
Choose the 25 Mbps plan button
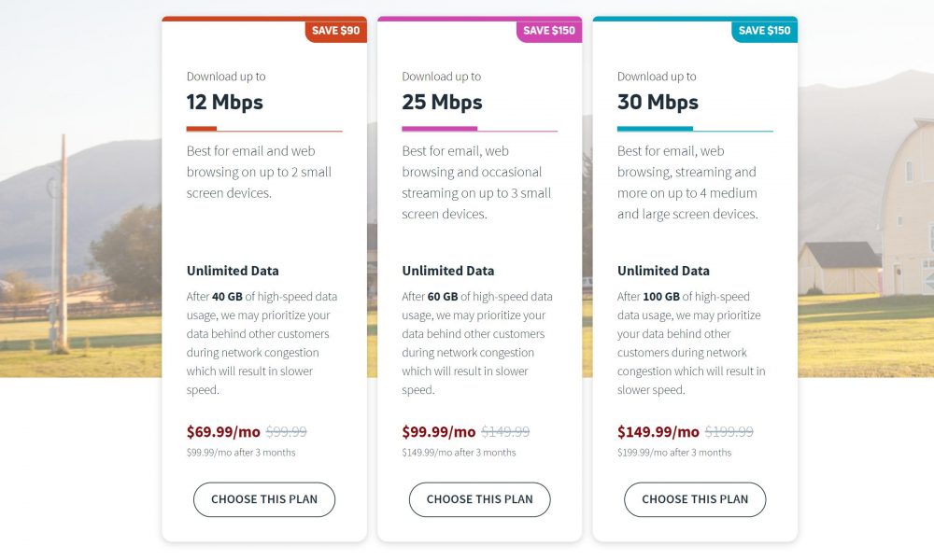tap(479, 499)
